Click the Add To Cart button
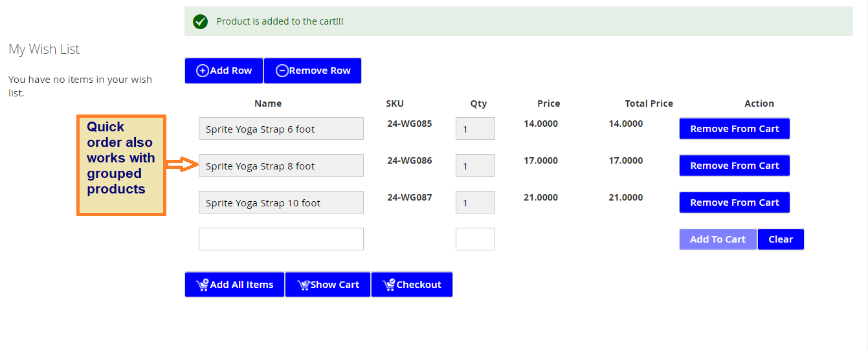Image resolution: width=868 pixels, height=350 pixels. [718, 239]
